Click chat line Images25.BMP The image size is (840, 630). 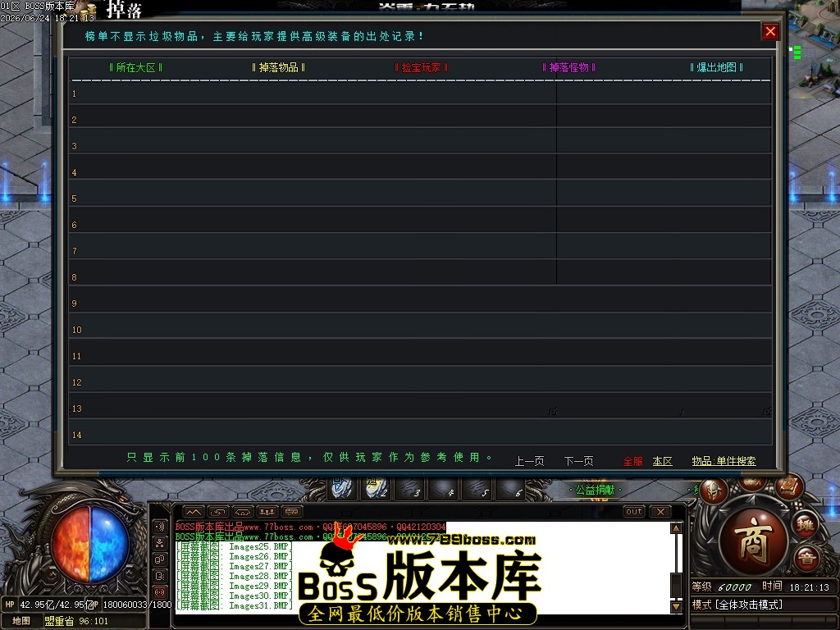[235, 546]
